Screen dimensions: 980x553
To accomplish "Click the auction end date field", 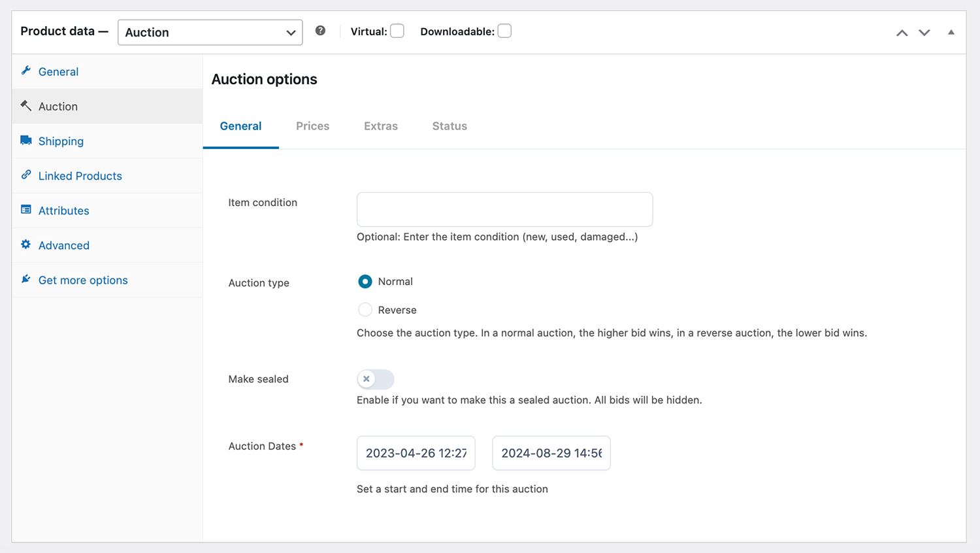I will pyautogui.click(x=551, y=453).
